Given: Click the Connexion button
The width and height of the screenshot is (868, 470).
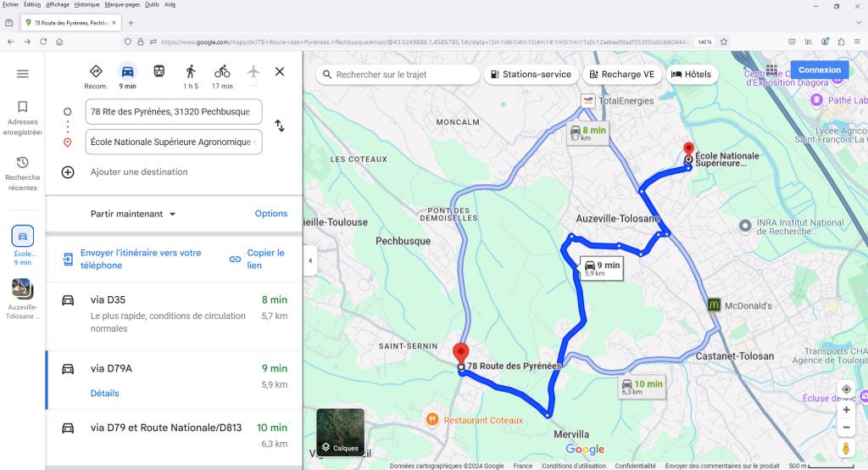Looking at the screenshot, I should (x=819, y=70).
